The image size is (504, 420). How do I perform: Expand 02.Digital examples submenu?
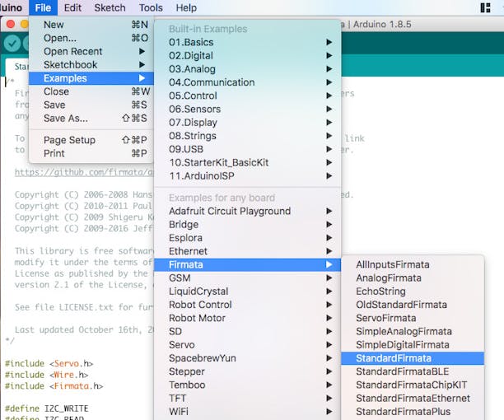tap(248, 56)
